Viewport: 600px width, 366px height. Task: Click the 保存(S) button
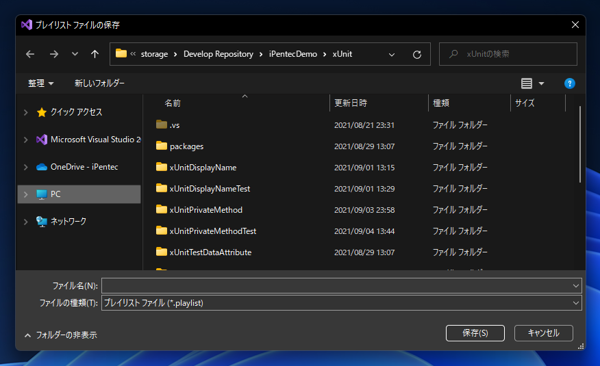click(x=475, y=333)
